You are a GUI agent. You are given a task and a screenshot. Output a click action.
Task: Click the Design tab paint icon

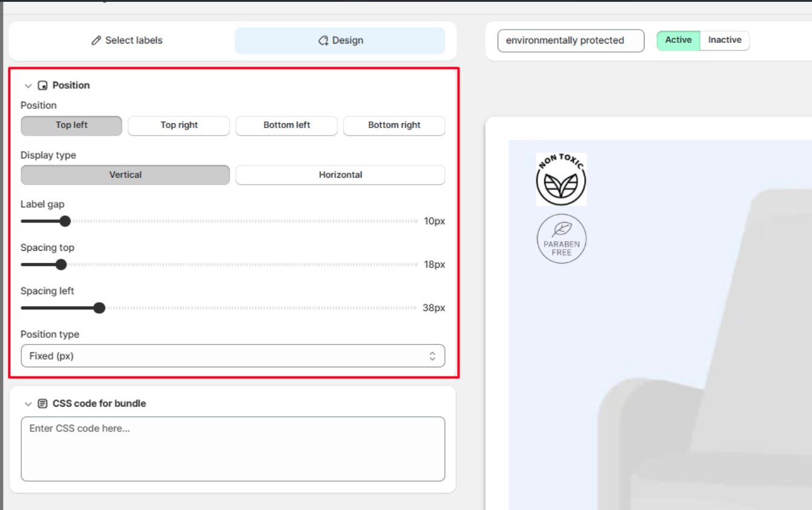click(x=323, y=40)
